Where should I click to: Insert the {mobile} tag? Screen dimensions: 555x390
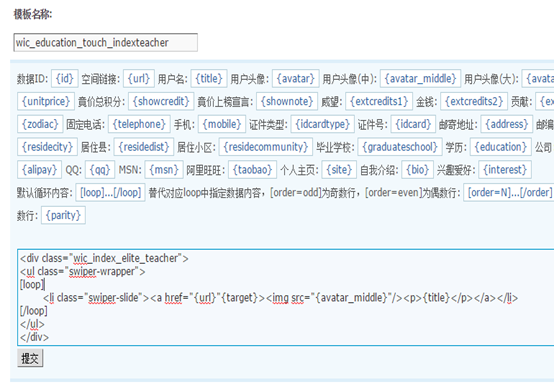222,124
